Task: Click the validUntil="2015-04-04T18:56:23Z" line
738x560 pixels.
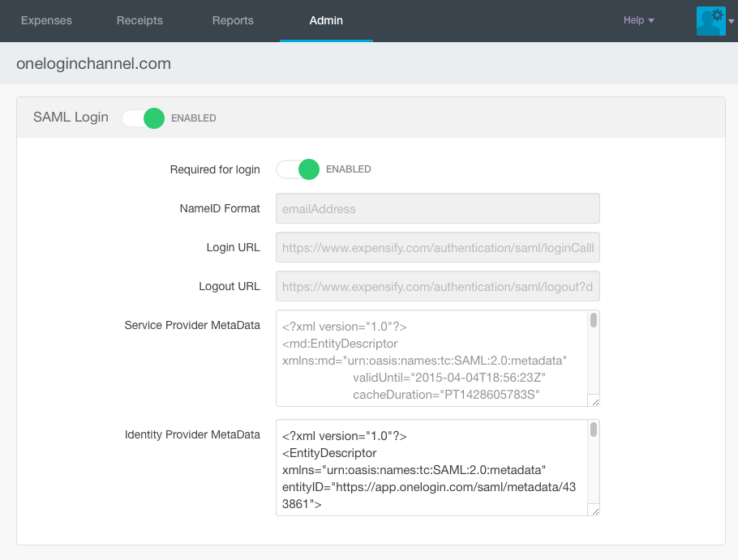Action: coord(449,378)
